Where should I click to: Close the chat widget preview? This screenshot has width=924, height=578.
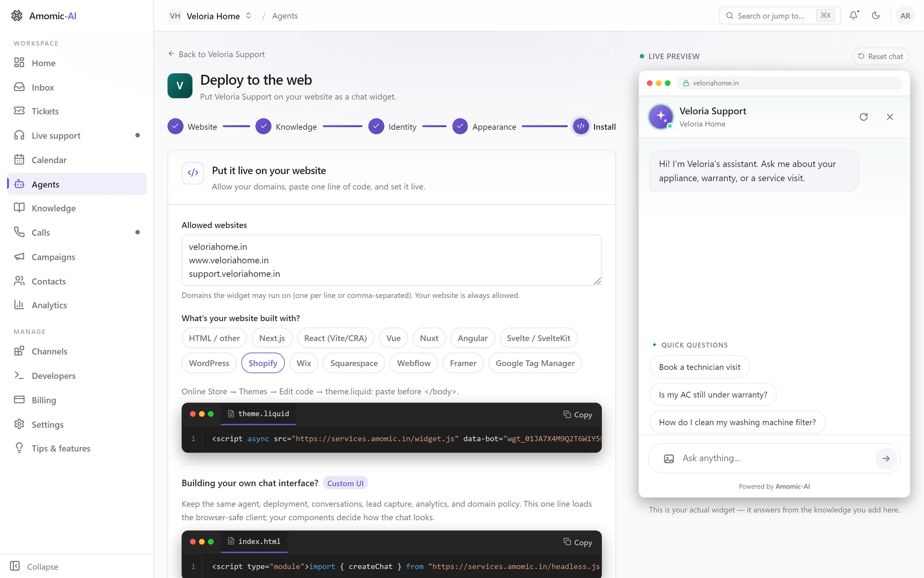890,117
